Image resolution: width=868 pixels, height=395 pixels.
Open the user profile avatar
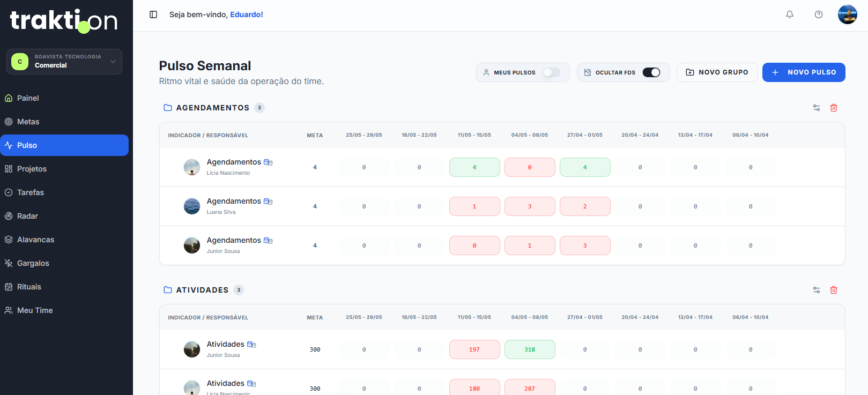point(848,14)
